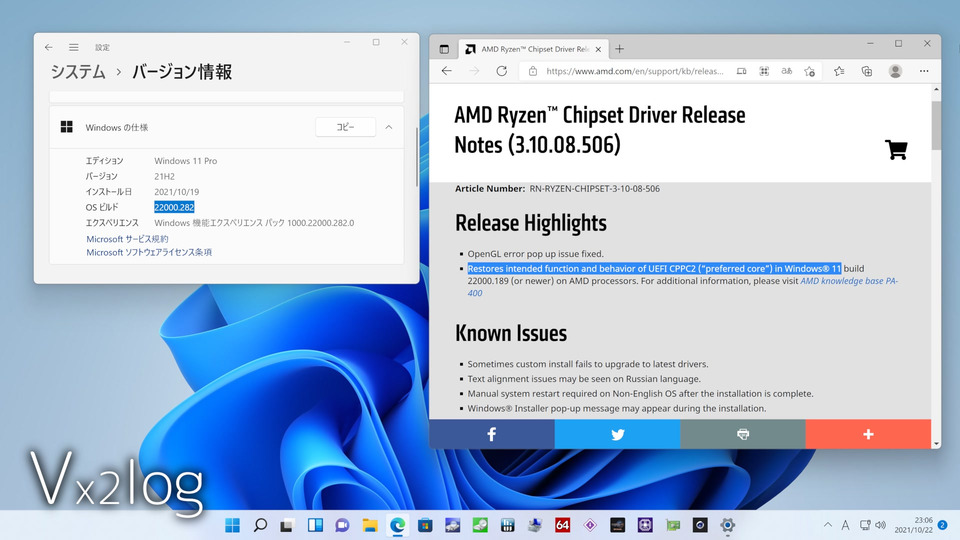Add this page to favorites star

[809, 71]
